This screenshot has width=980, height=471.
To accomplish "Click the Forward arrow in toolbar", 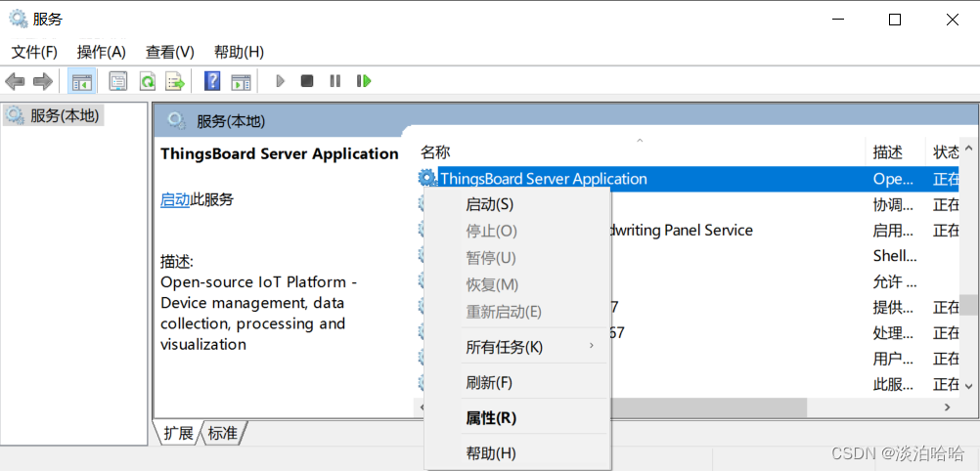I will (x=42, y=81).
